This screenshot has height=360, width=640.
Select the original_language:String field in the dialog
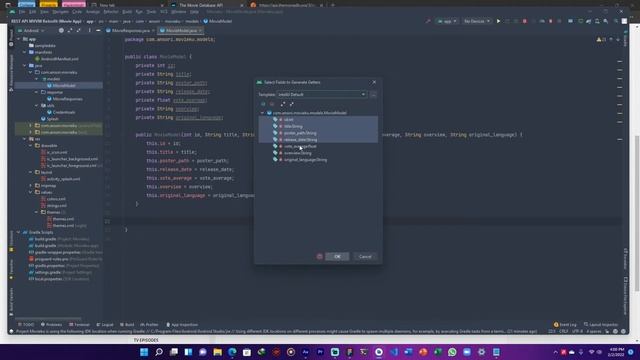[318, 160]
